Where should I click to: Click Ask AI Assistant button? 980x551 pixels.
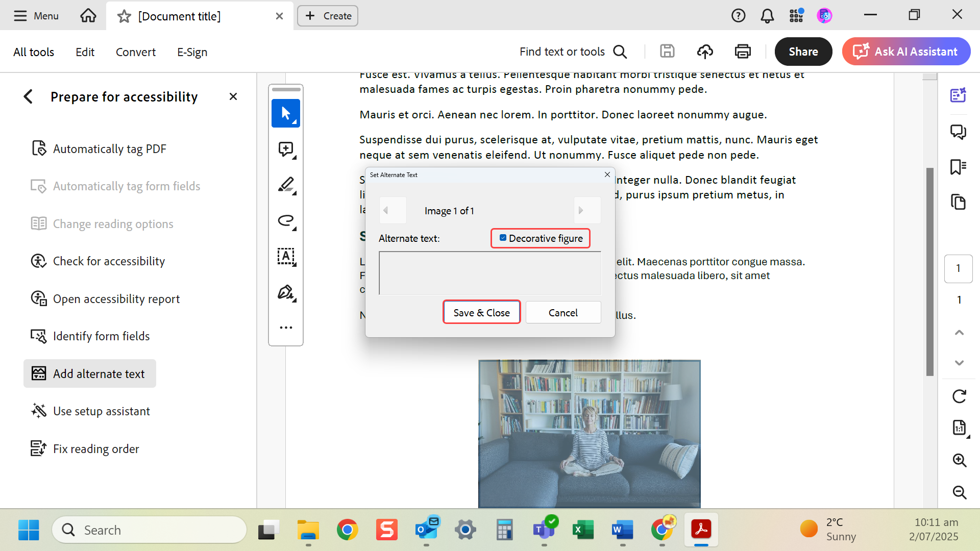click(906, 52)
